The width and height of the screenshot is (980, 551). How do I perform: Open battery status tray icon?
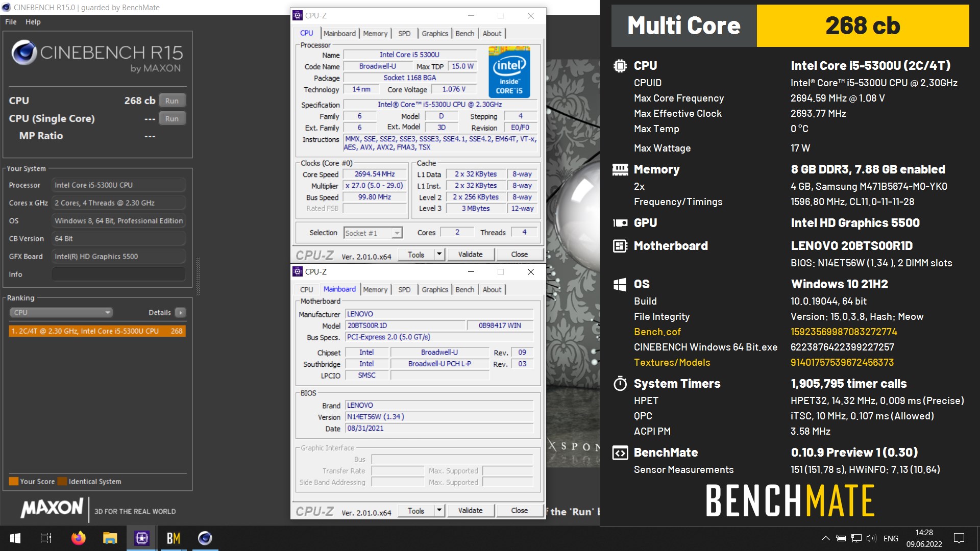click(x=841, y=538)
